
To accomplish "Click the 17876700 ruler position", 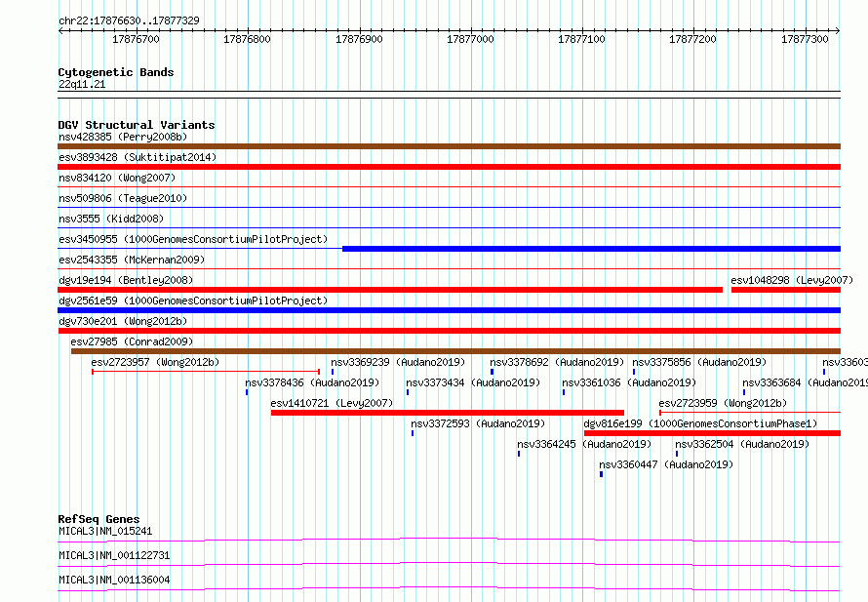I will (136, 39).
